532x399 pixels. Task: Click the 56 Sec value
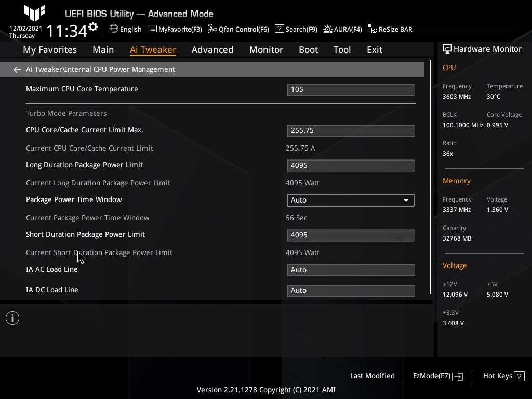(x=296, y=218)
